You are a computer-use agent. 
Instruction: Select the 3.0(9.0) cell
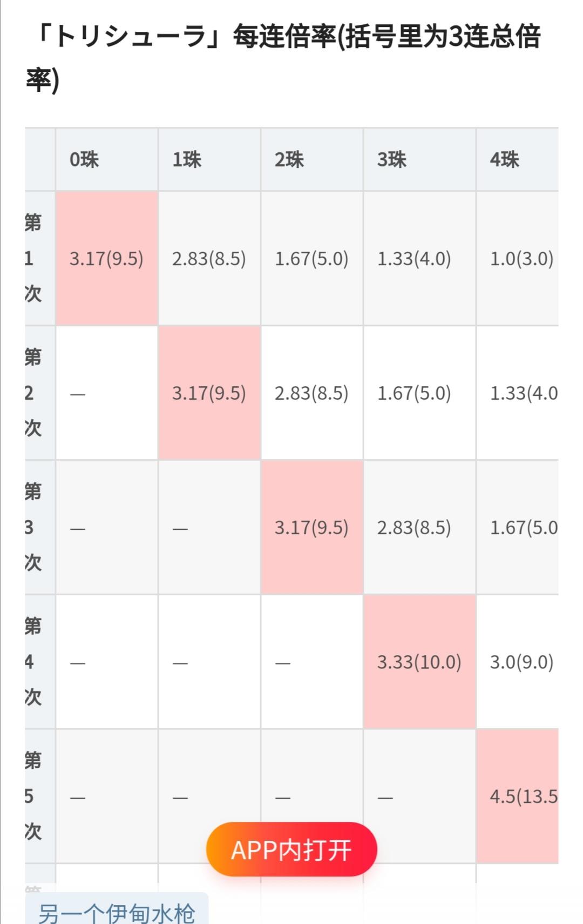517,662
